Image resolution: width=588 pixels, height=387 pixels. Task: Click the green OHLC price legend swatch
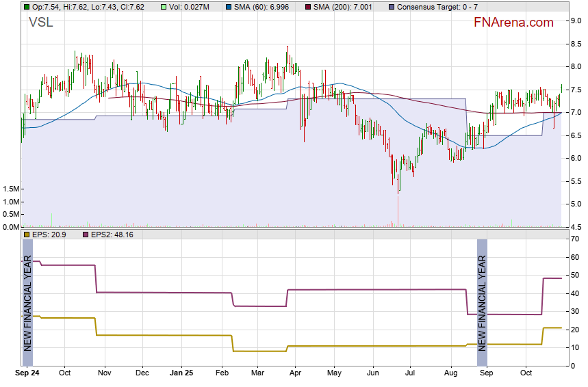27,7
